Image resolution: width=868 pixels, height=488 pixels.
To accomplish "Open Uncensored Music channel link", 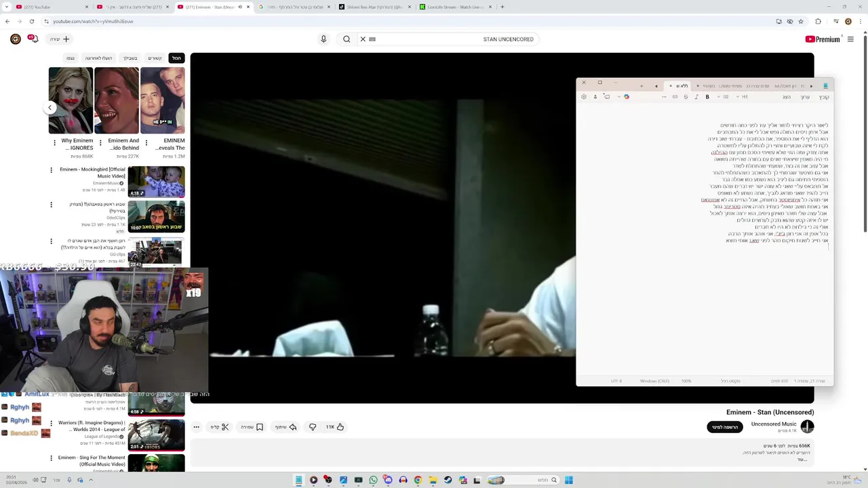I will pyautogui.click(x=774, y=424).
